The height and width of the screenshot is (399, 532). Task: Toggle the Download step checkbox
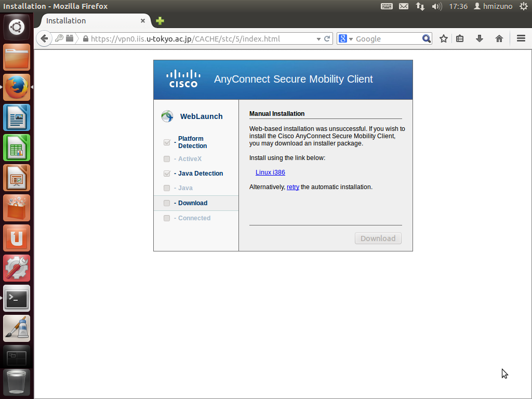(x=167, y=203)
